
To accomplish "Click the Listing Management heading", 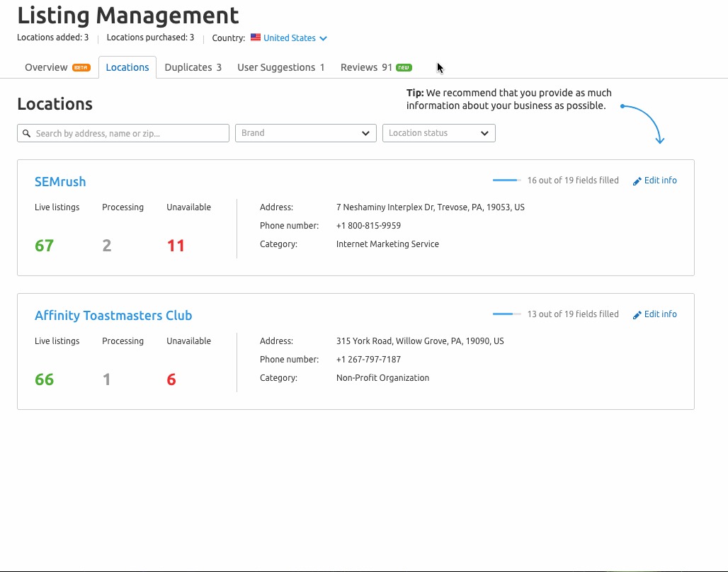I will (x=128, y=15).
